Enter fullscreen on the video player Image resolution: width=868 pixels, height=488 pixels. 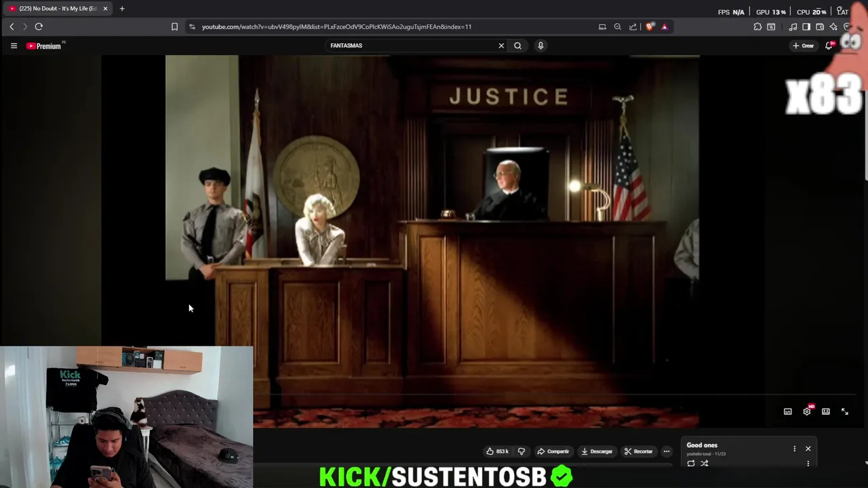(845, 411)
